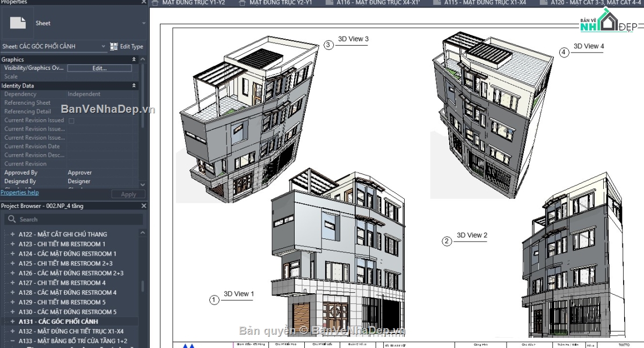644x348 pixels.
Task: Click the circled number 4 view marker
Action: click(x=563, y=52)
